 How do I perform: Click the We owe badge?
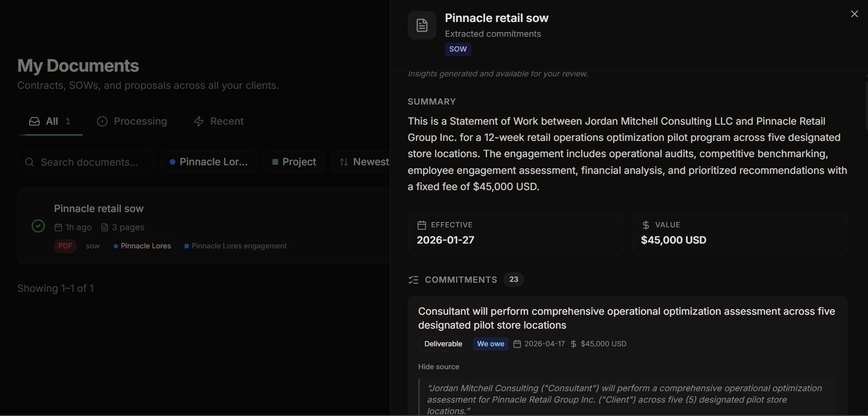click(x=490, y=344)
